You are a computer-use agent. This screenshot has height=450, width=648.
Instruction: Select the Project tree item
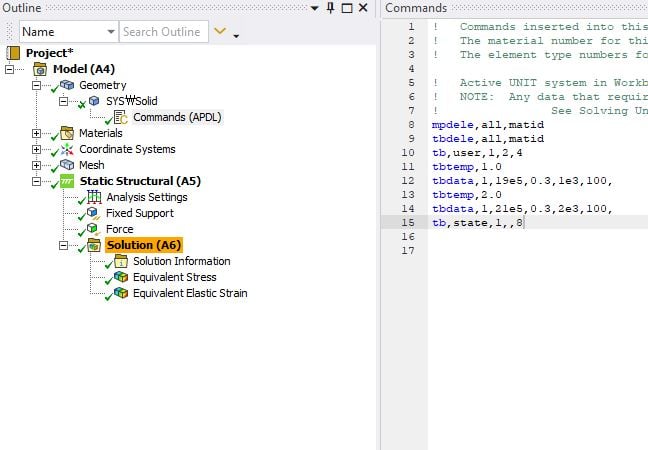[x=50, y=53]
